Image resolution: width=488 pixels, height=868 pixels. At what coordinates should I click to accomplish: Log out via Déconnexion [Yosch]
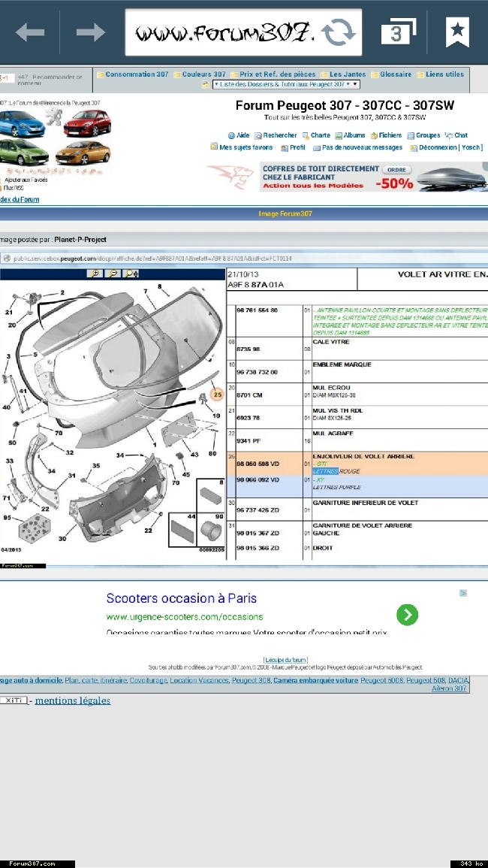pos(447,148)
